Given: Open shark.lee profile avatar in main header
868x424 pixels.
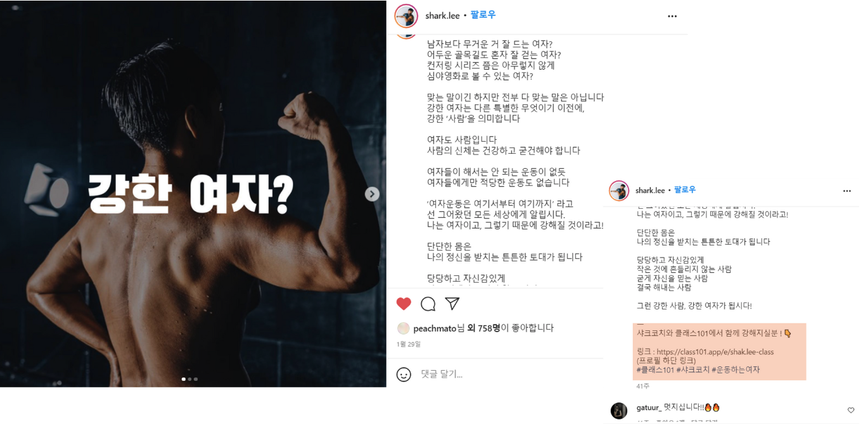Looking at the screenshot, I should click(x=406, y=16).
